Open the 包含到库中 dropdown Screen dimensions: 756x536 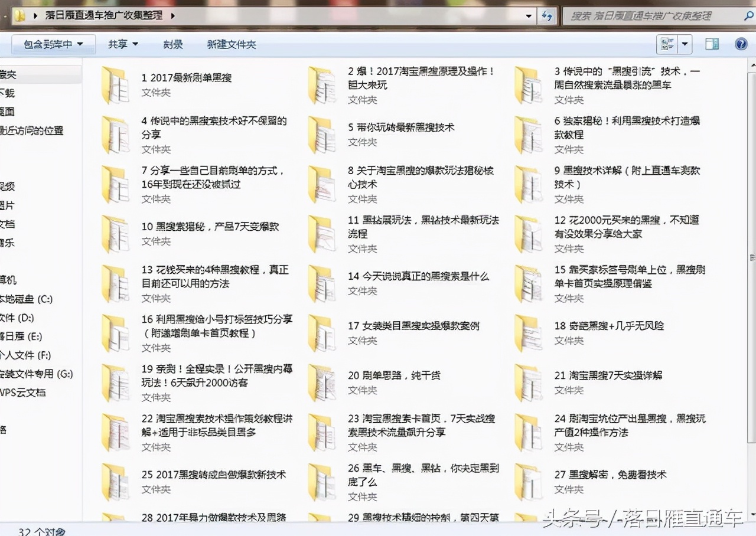pyautogui.click(x=53, y=44)
